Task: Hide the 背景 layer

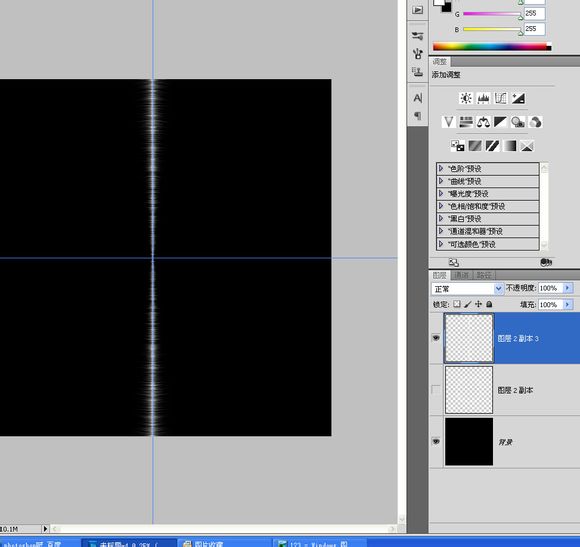Action: [x=436, y=441]
